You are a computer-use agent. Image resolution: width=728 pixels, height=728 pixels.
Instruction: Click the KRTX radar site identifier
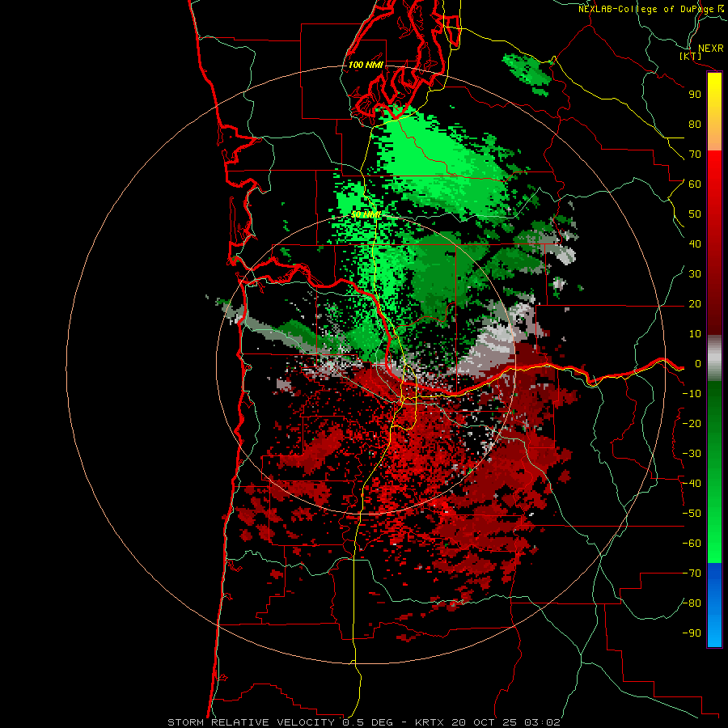(x=430, y=722)
